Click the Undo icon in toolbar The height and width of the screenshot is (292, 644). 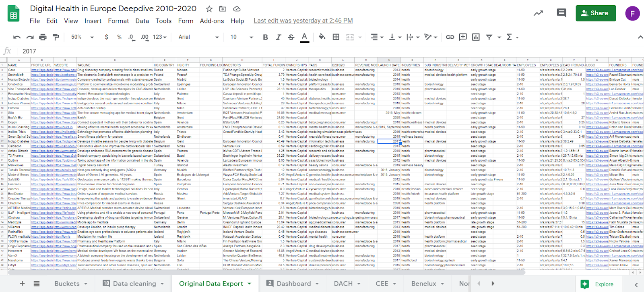[17, 37]
